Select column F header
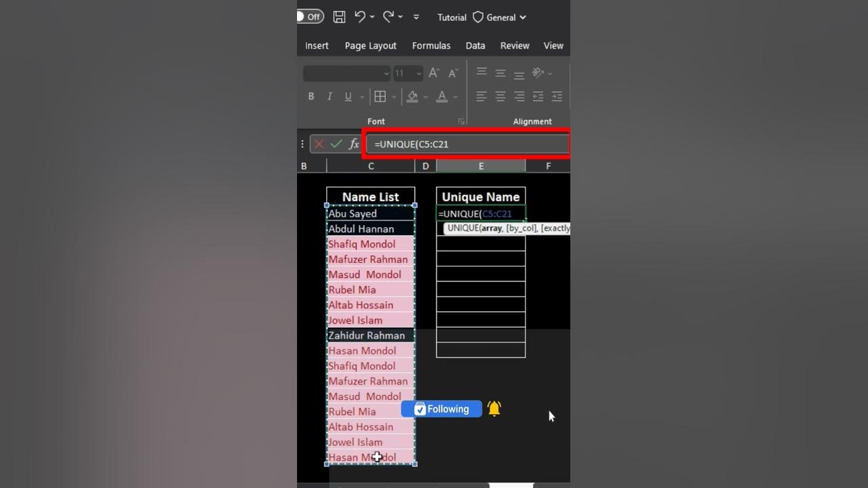The height and width of the screenshot is (488, 868). [x=548, y=166]
